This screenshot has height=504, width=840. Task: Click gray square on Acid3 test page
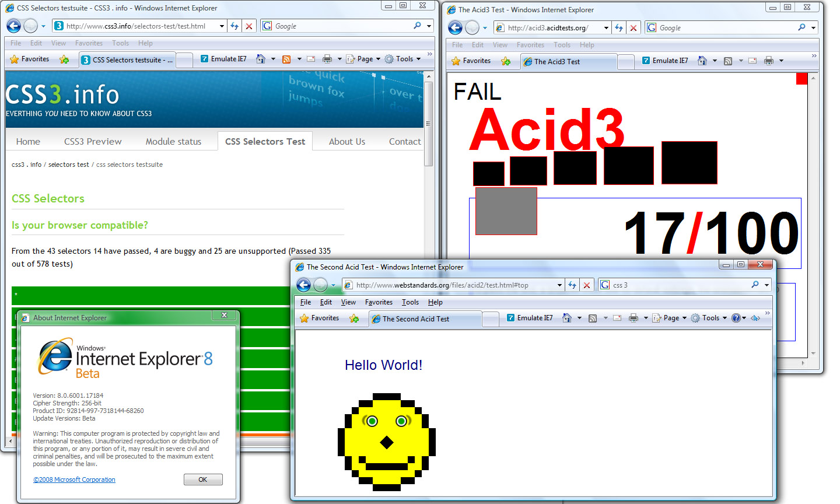point(506,211)
